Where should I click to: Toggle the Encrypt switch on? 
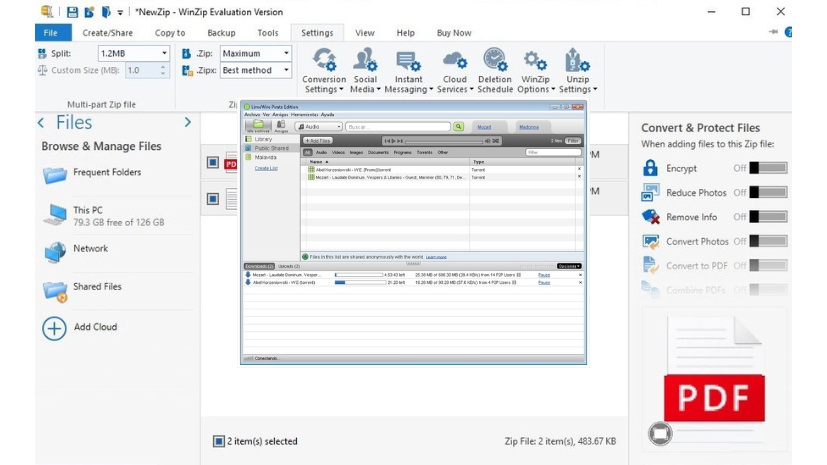click(x=768, y=168)
